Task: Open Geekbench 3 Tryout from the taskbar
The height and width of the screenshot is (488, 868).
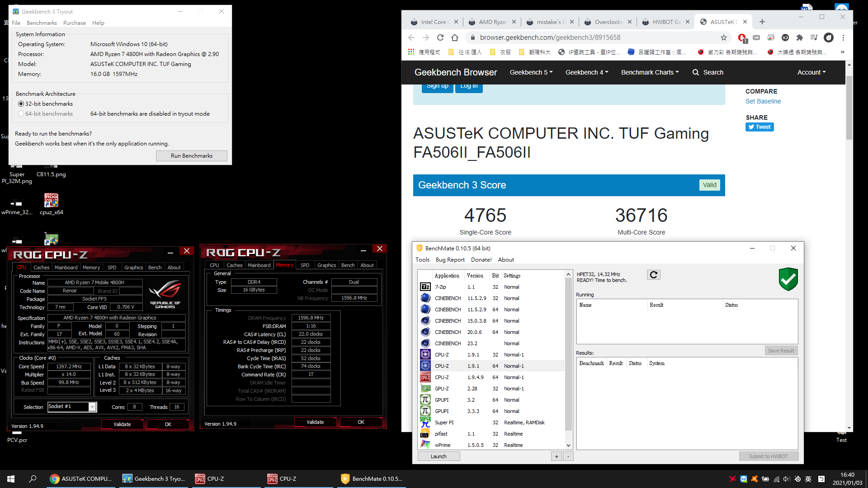Action: [154, 479]
